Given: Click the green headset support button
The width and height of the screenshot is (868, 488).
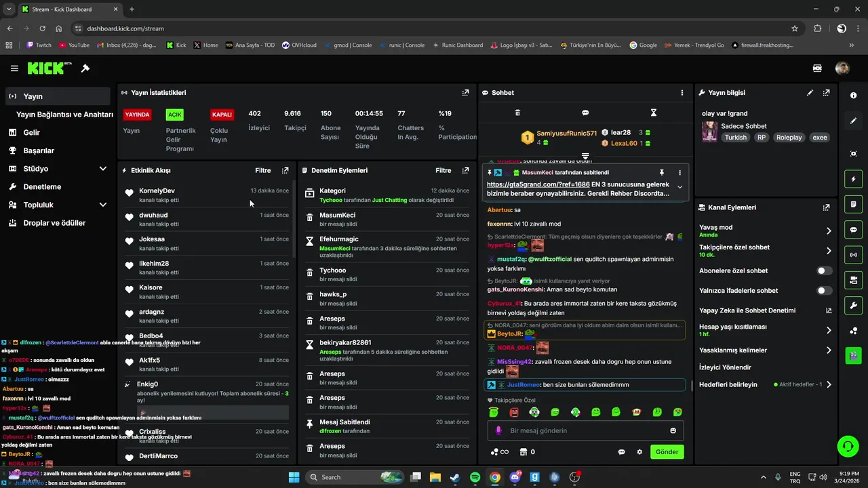Looking at the screenshot, I should (848, 446).
